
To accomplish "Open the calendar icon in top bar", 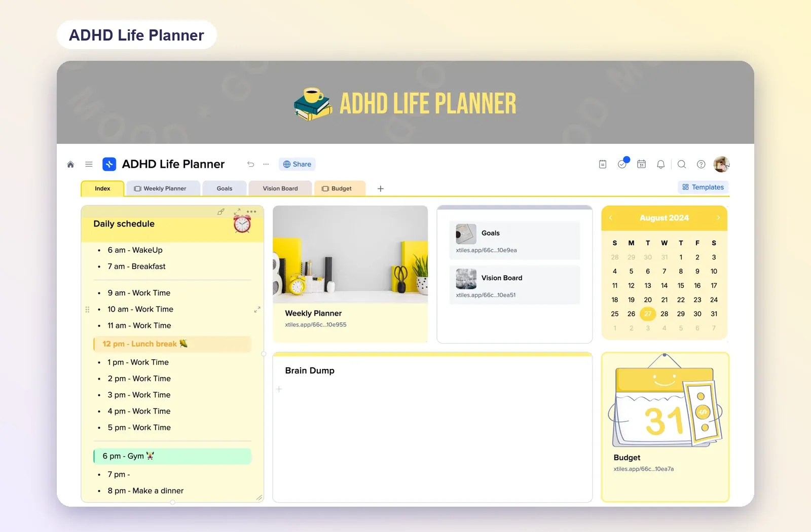I will pos(642,164).
